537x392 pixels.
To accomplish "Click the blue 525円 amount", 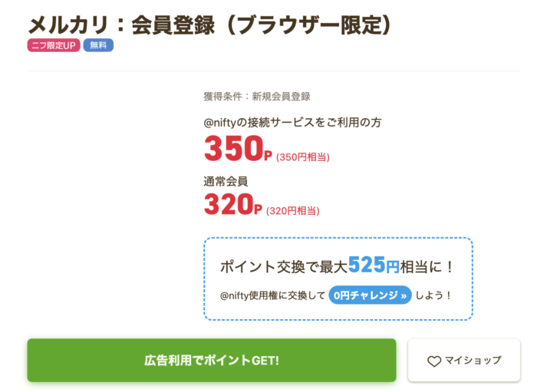I will pyautogui.click(x=374, y=265).
